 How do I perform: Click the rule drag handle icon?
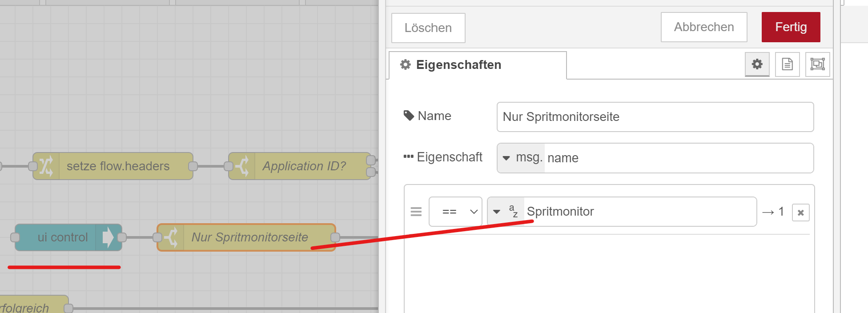(416, 212)
